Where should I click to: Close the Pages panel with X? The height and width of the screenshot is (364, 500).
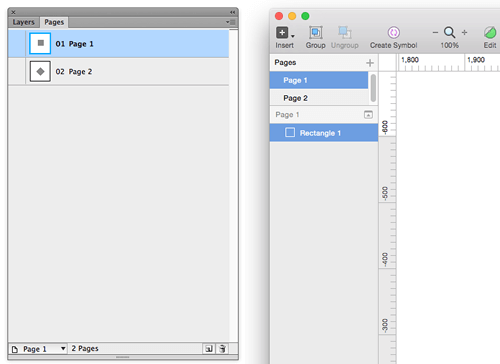click(x=13, y=12)
